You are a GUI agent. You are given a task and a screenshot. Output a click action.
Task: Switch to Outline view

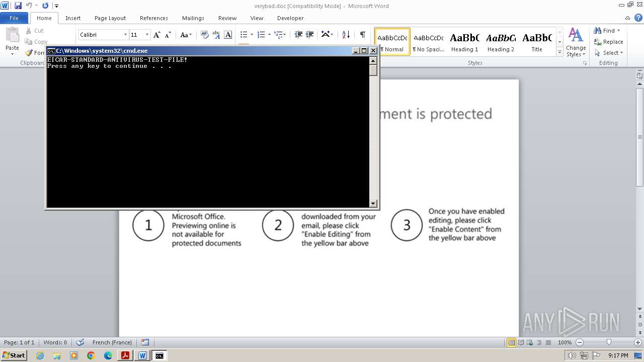pos(539,342)
